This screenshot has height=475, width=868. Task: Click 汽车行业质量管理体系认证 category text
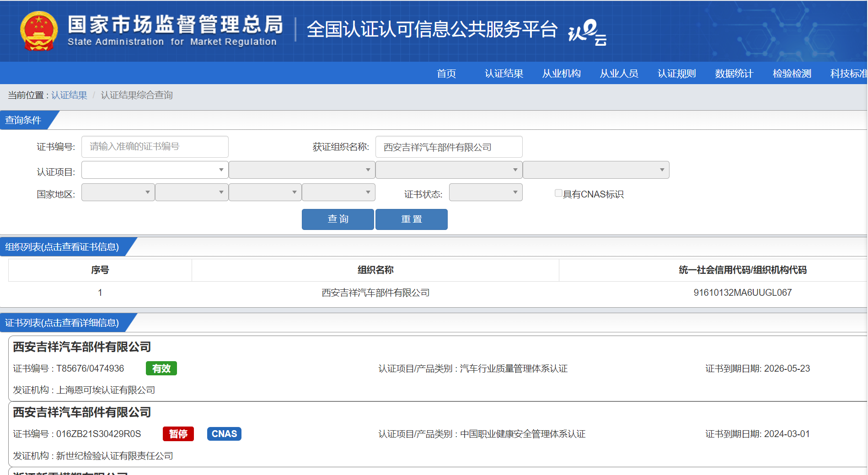(514, 368)
